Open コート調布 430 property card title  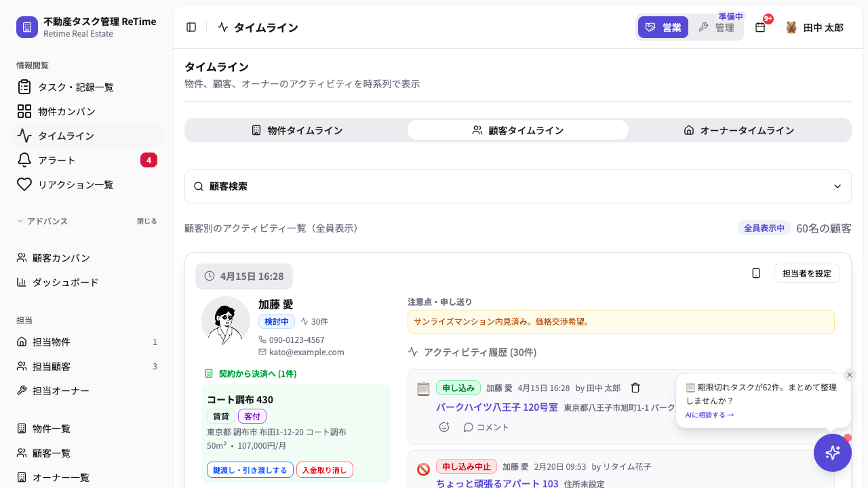click(240, 400)
